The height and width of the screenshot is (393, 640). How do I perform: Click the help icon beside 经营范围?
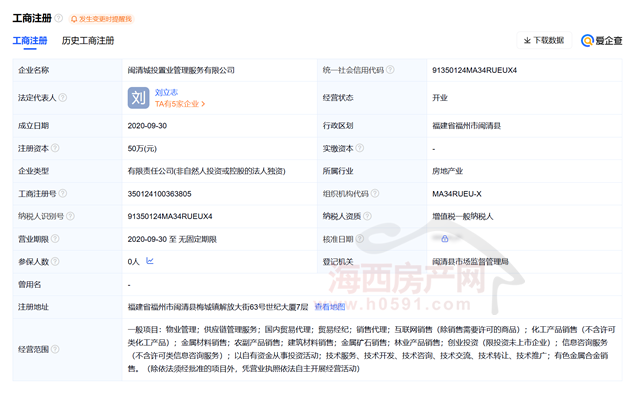coord(55,349)
